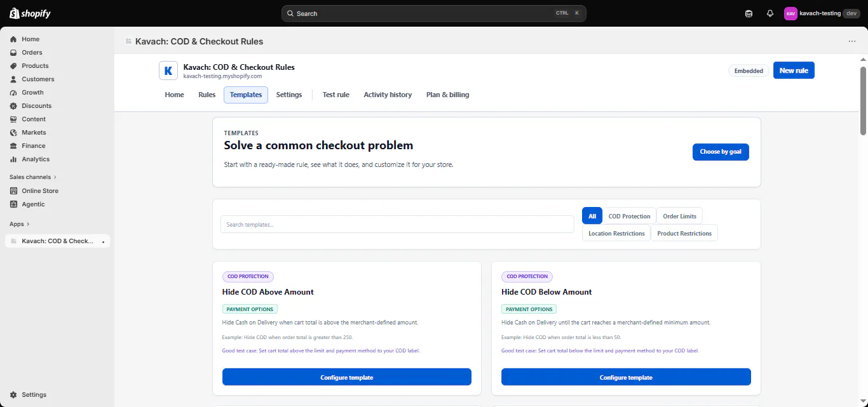Click the 'Hide COD Above Amount' heading
This screenshot has height=407, width=868.
[x=268, y=292]
